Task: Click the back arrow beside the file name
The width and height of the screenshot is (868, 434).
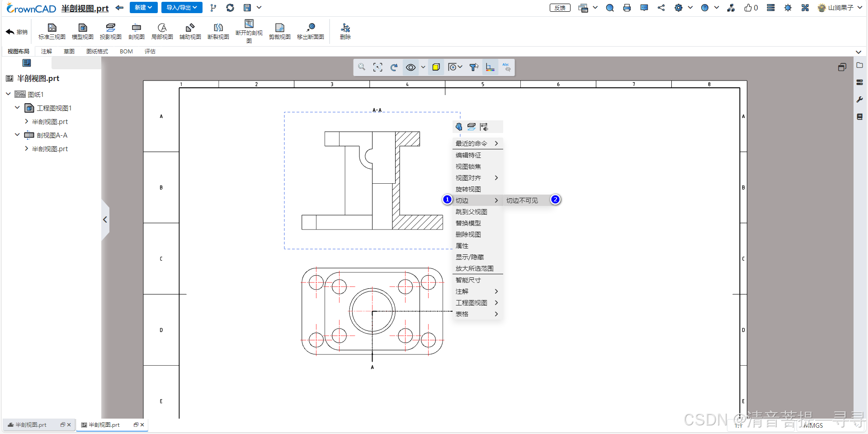Action: 119,8
